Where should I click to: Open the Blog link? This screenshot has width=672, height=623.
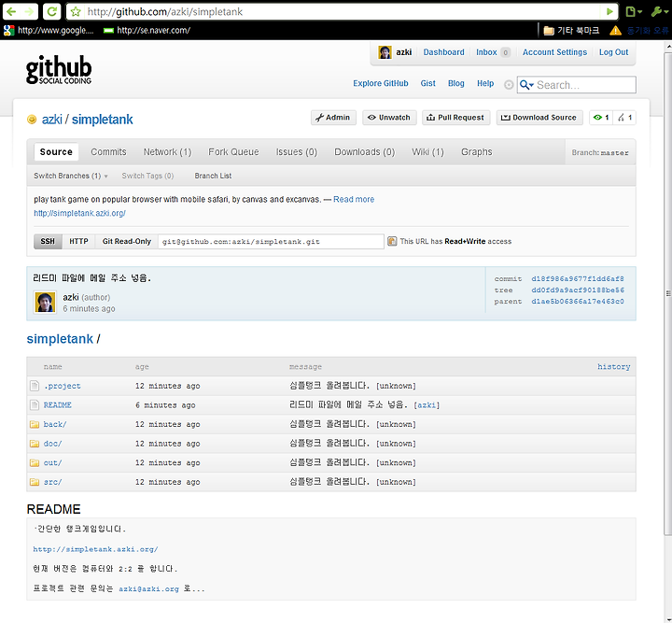[456, 83]
